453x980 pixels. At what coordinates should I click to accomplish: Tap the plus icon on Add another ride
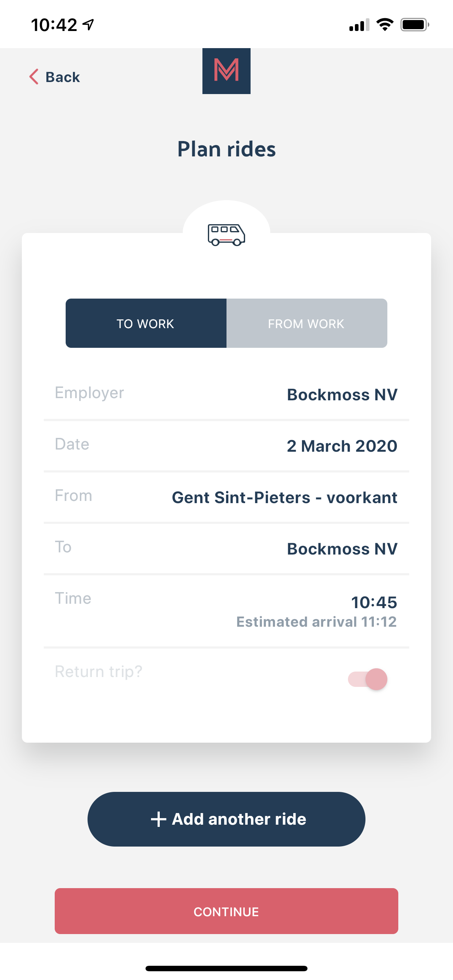(x=158, y=819)
